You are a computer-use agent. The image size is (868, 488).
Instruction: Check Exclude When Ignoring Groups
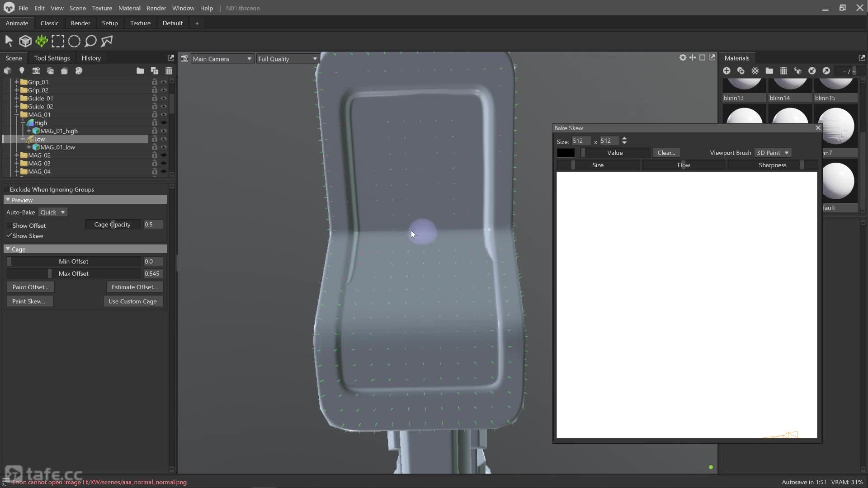pos(6,189)
